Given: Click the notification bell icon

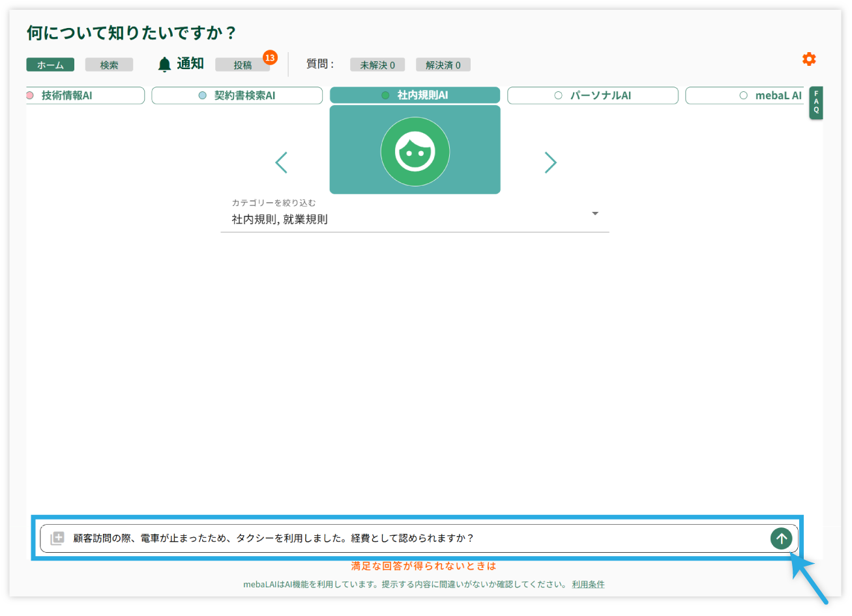Looking at the screenshot, I should 164,65.
